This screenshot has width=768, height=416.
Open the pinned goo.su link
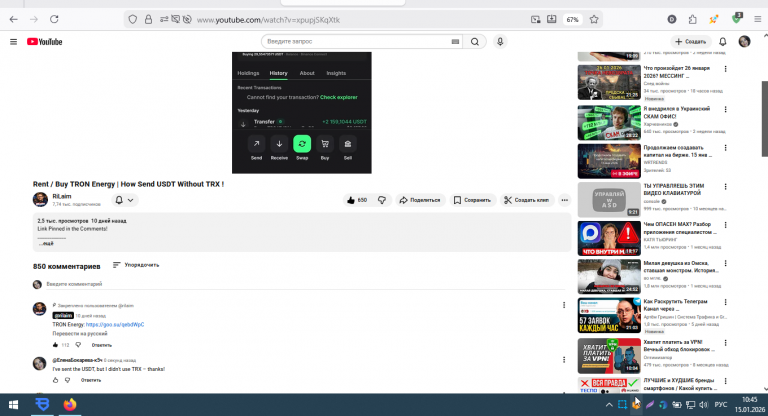click(x=115, y=324)
